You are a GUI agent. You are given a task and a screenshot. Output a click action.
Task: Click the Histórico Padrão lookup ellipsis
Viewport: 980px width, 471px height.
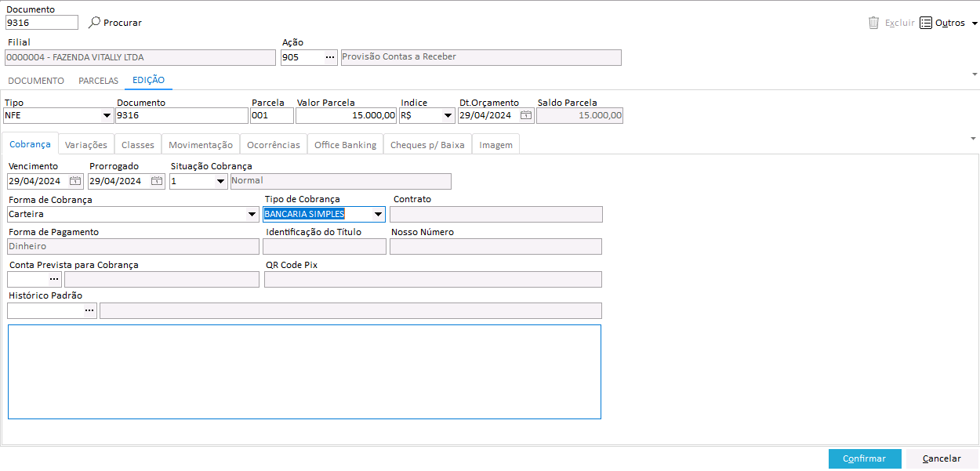tap(89, 310)
